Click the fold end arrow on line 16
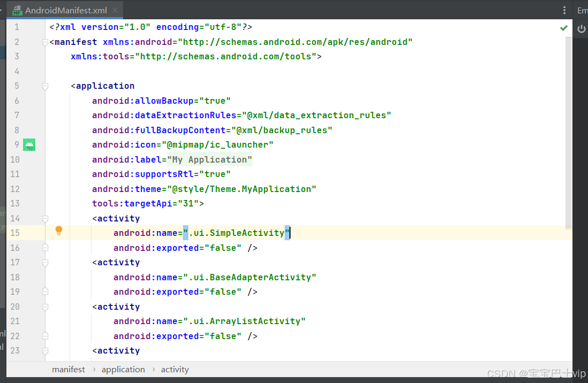This screenshot has height=383, width=588. point(45,247)
